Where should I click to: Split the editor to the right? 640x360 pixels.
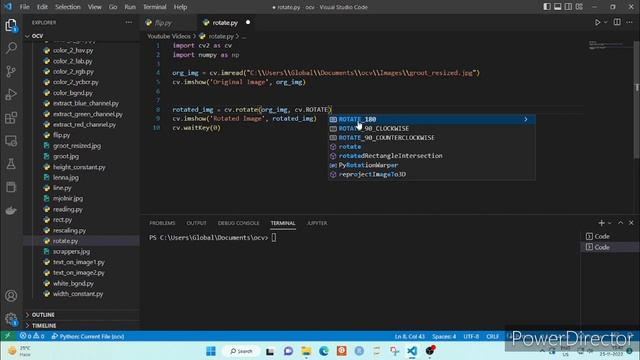(617, 22)
